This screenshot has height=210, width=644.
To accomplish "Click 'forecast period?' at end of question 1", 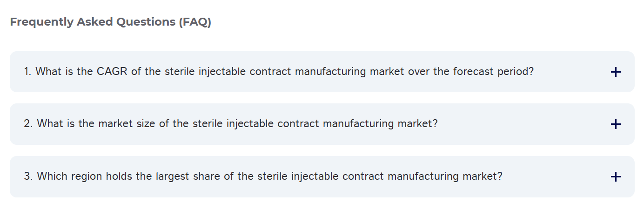I will 493,72.
